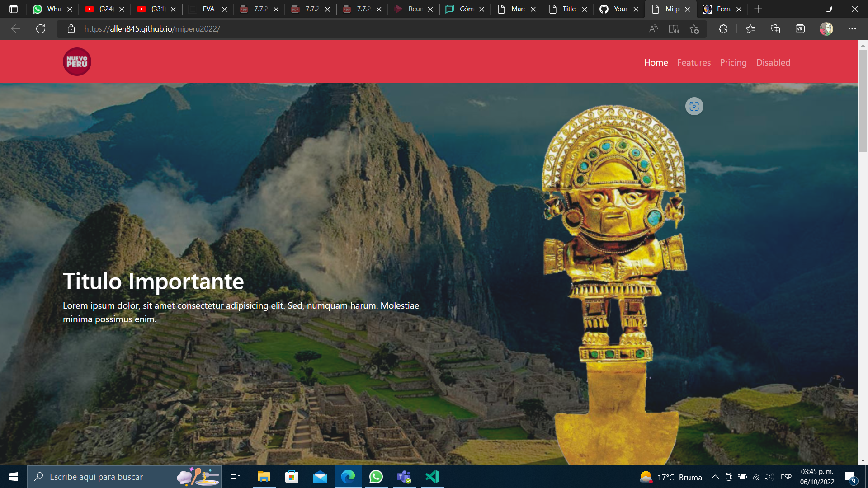Click the page vertical scrollbar thumb
Viewport: 868px width, 488px height.
(863, 102)
